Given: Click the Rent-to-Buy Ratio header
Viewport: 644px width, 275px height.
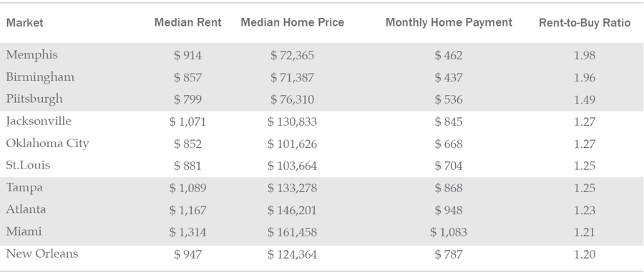Looking at the screenshot, I should pos(585,23).
